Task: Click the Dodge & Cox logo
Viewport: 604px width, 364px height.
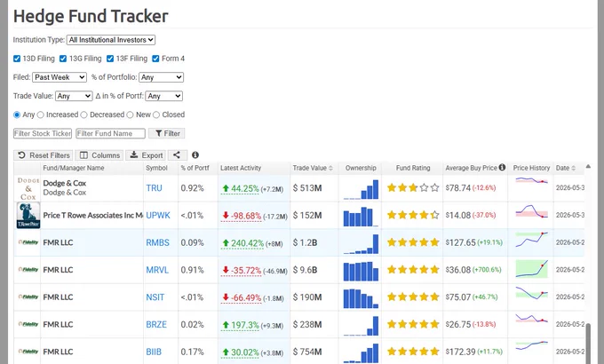Action: pyautogui.click(x=28, y=188)
